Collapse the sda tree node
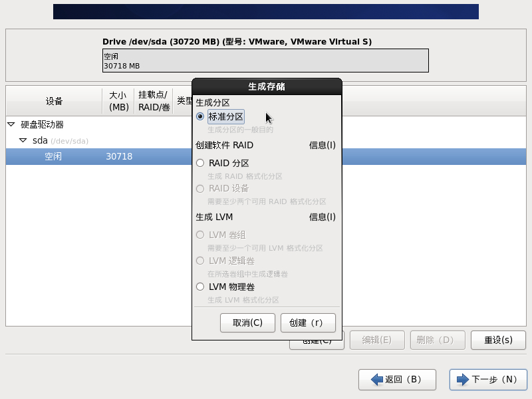The height and width of the screenshot is (399, 532). click(23, 140)
